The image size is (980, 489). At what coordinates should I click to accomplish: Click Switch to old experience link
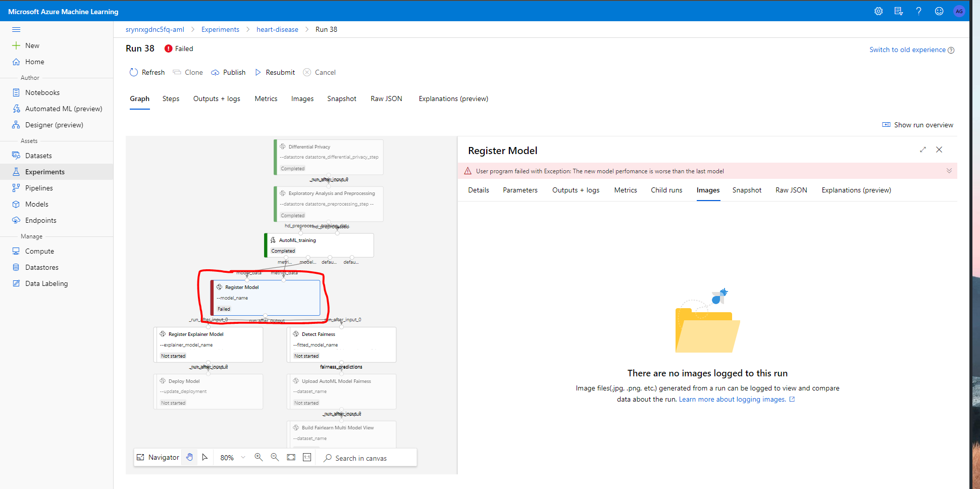pyautogui.click(x=907, y=50)
